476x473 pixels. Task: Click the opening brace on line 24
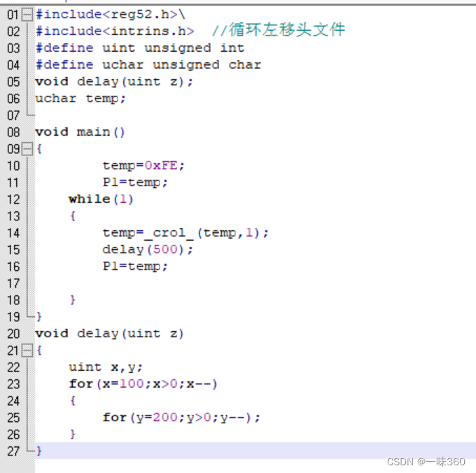click(x=73, y=401)
